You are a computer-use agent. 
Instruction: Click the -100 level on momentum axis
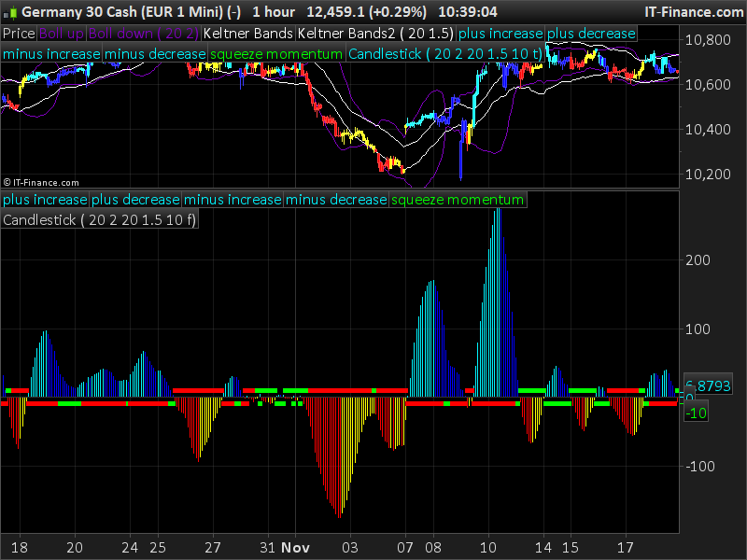click(699, 466)
